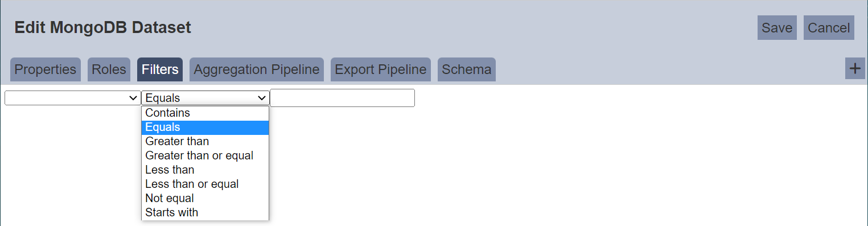This screenshot has height=226, width=868.
Task: Open the Aggregation Pipeline tab
Action: click(x=257, y=69)
